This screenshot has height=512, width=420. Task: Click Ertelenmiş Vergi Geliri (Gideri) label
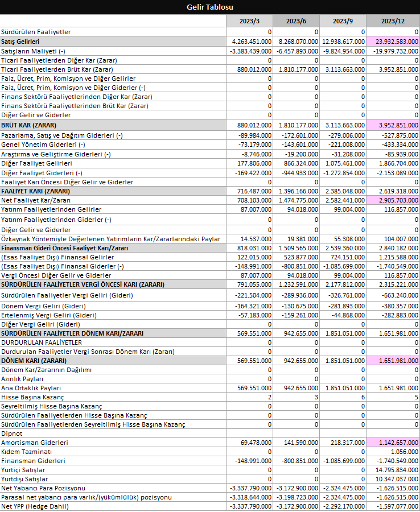point(49,315)
